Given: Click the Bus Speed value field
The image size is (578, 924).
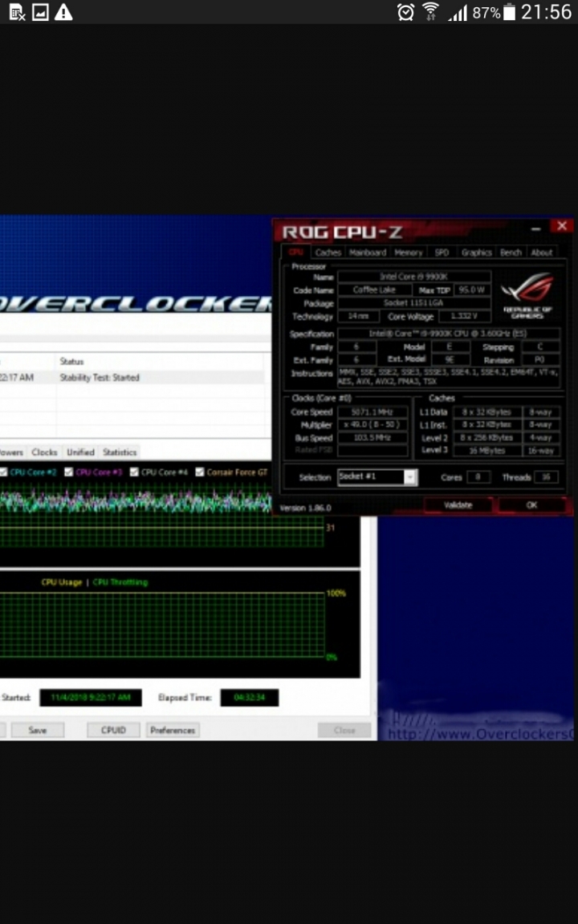Looking at the screenshot, I should 372,438.
